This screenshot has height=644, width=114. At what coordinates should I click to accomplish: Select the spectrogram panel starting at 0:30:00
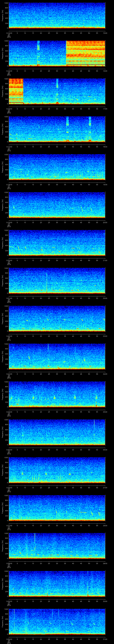pos(57,622)
